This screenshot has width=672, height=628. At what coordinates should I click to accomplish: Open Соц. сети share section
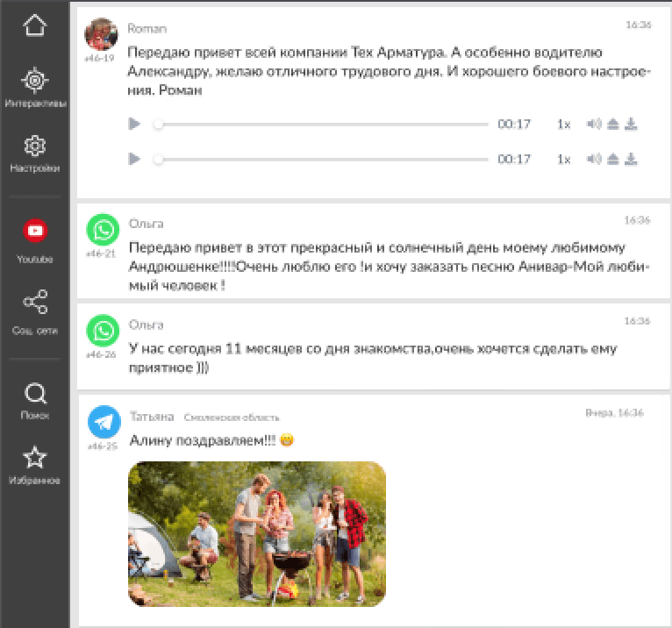(35, 311)
